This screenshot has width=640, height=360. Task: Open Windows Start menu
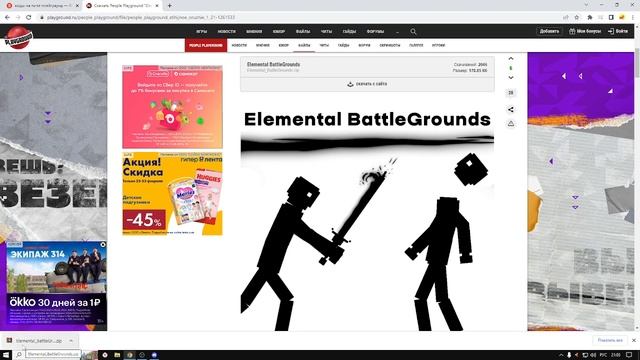[x=6, y=355]
